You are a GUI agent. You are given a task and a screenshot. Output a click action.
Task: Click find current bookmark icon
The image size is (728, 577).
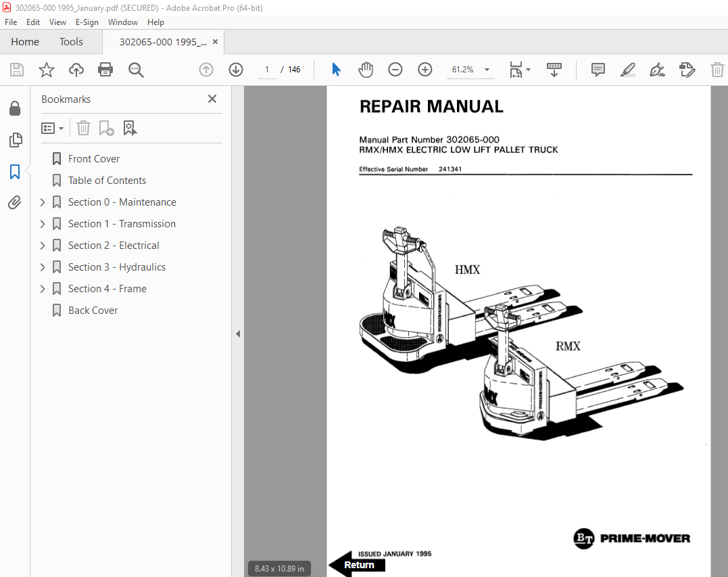tap(130, 128)
